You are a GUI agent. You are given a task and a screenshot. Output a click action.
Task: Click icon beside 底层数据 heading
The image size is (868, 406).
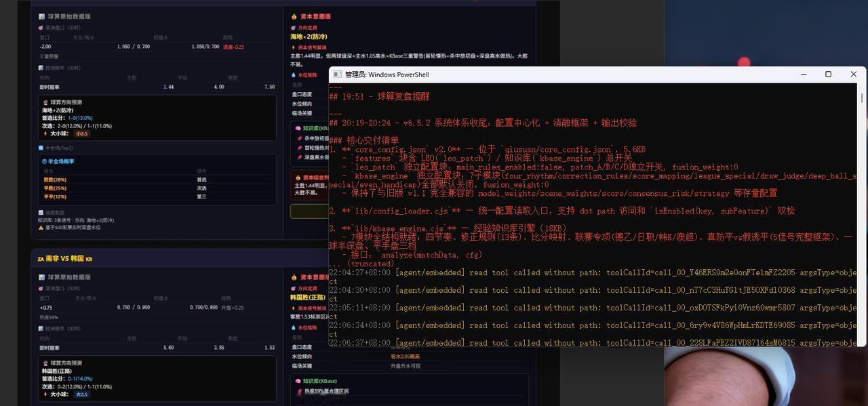(41, 213)
